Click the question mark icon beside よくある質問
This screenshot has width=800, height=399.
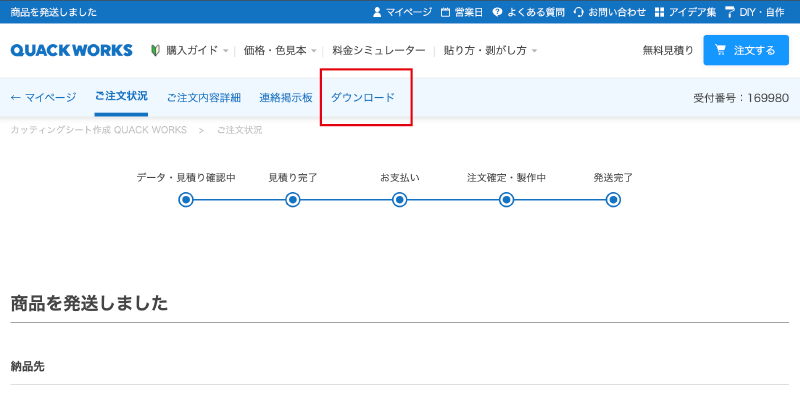[x=497, y=12]
